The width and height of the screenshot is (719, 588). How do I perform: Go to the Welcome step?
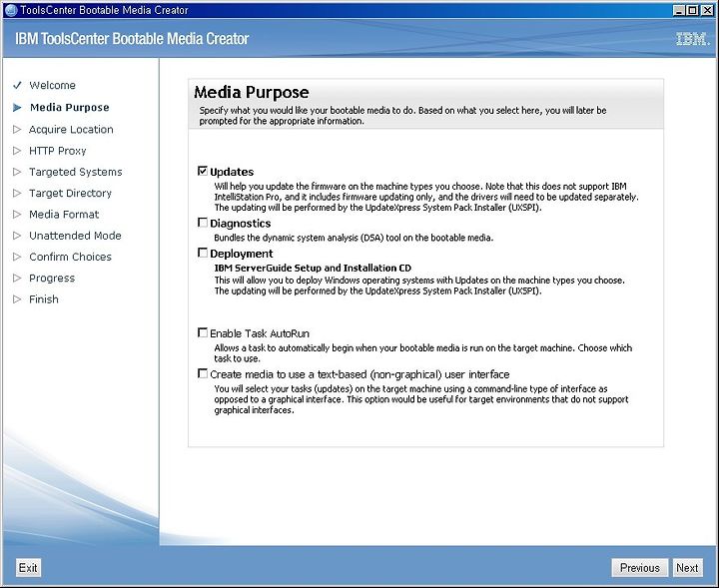click(x=52, y=85)
